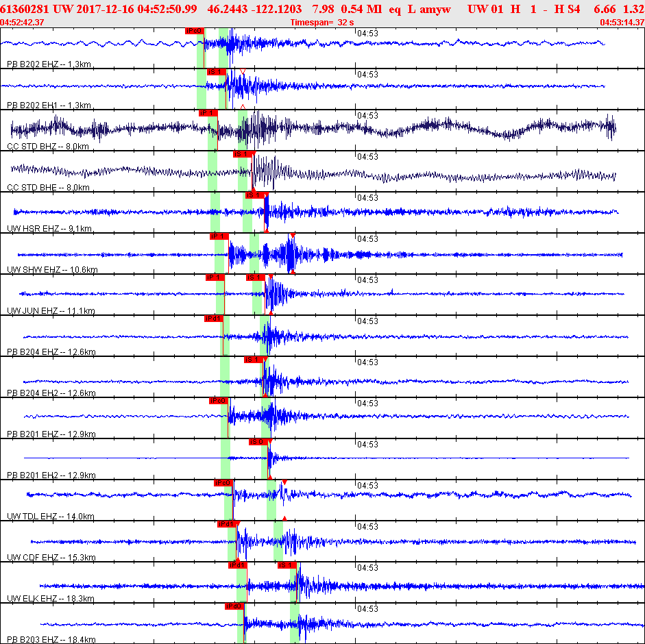Click the 04:53 time tick on PB B202 EHZ row
Screen dimensions: 645x644
pyautogui.click(x=367, y=34)
